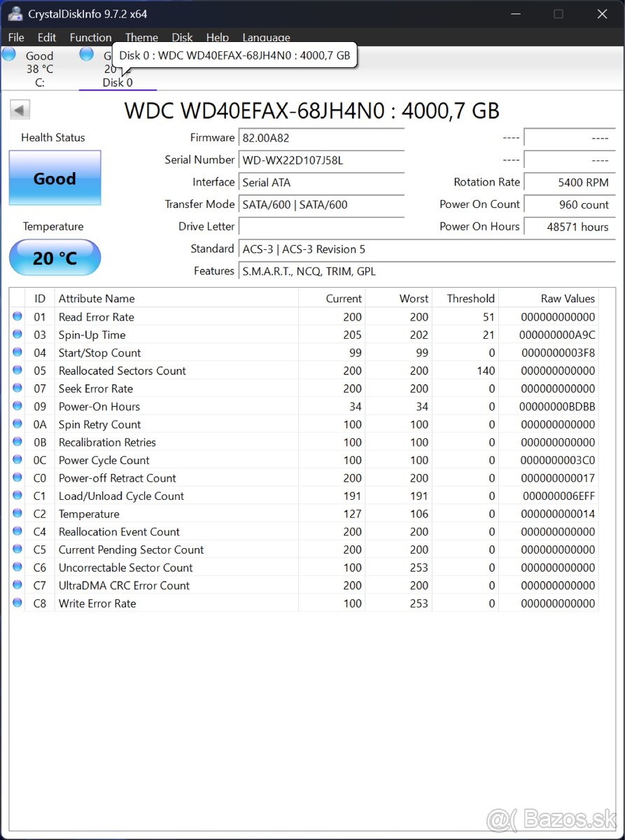Click the indicator beside Current Pending Sector Count
The image size is (625, 840).
tap(17, 549)
